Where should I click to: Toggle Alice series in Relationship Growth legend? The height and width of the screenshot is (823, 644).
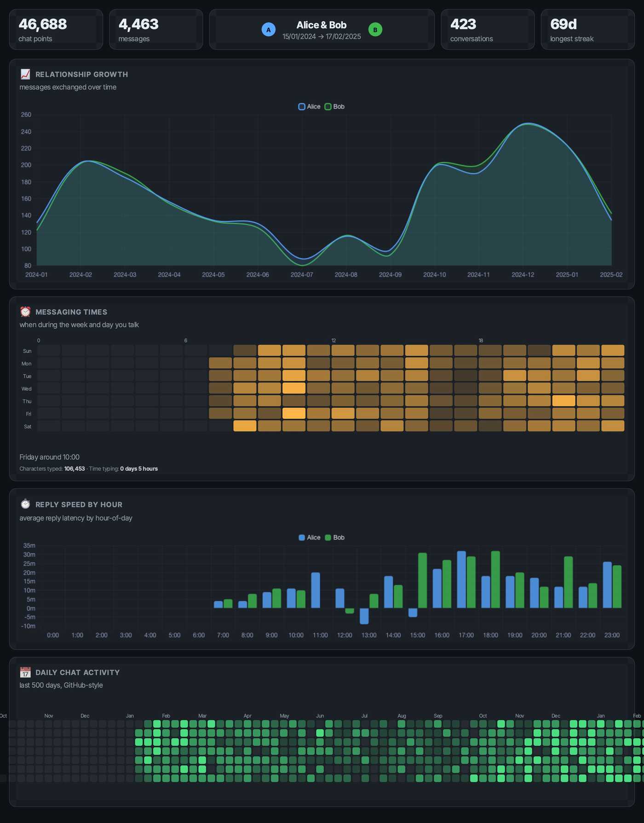[x=309, y=107]
